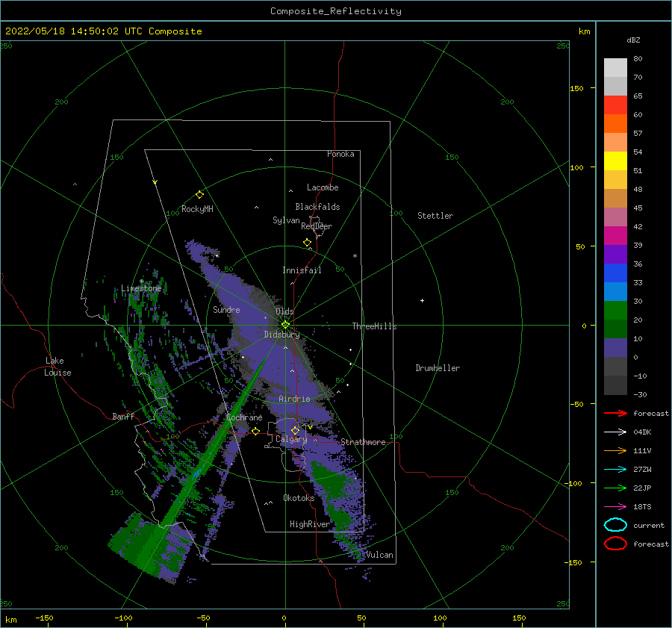Click the red forecast ellipse in legend

point(615,544)
